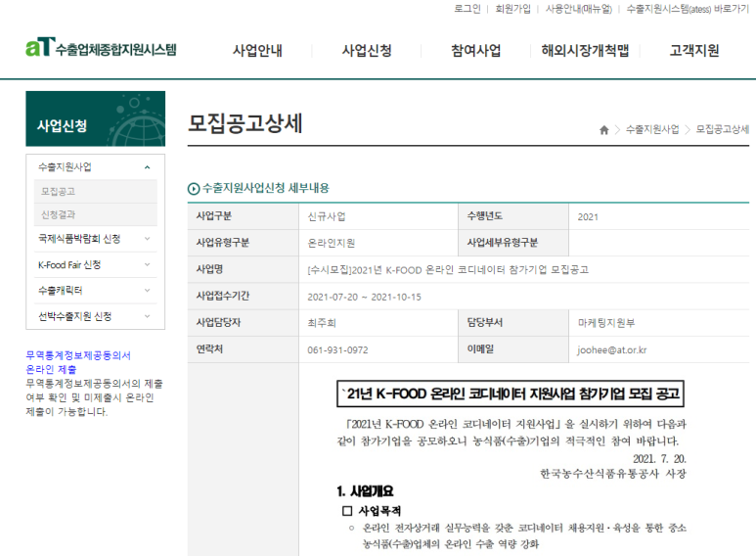Screen dimensions: 756x556
Task: Go to 수출지원시스템(atess) 바로가기
Action: (x=688, y=9)
